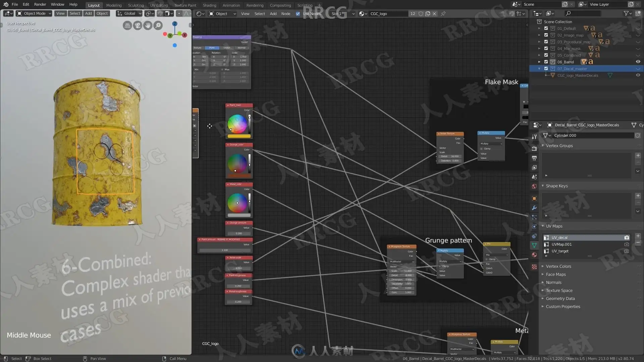The width and height of the screenshot is (644, 362).
Task: Open the Render properties camera-back tab
Action: point(534,148)
